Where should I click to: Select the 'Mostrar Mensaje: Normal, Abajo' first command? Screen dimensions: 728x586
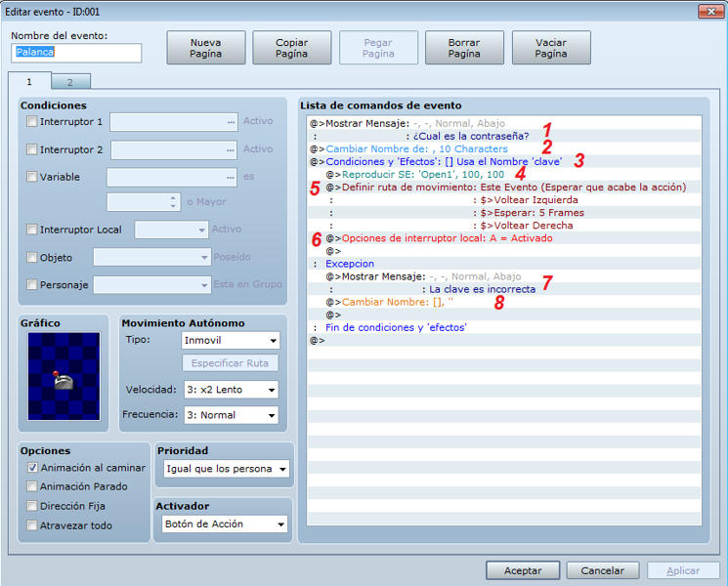[x=504, y=123]
